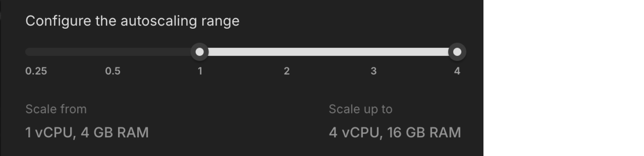Image resolution: width=644 pixels, height=156 pixels.
Task: Click the 'Scale up to' label
Action: (x=361, y=109)
